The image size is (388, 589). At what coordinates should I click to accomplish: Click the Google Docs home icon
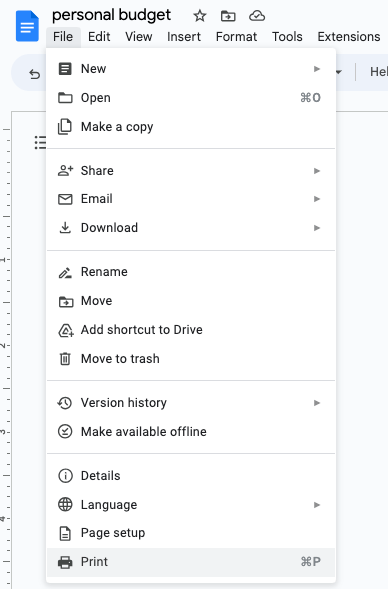pyautogui.click(x=27, y=26)
